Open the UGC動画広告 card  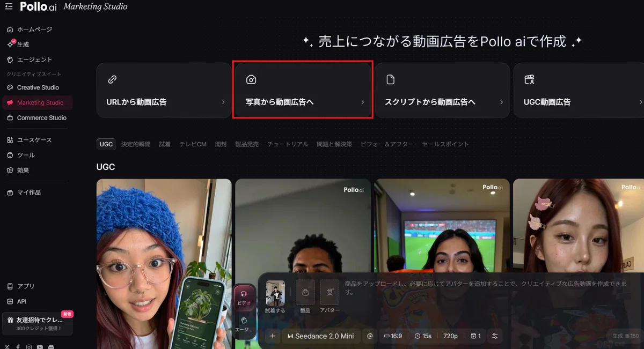579,90
